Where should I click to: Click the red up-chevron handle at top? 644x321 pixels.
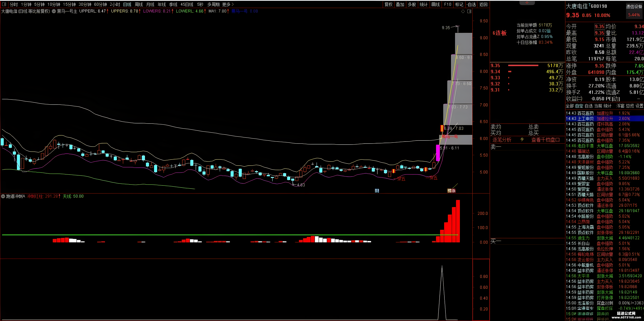(527, 3)
